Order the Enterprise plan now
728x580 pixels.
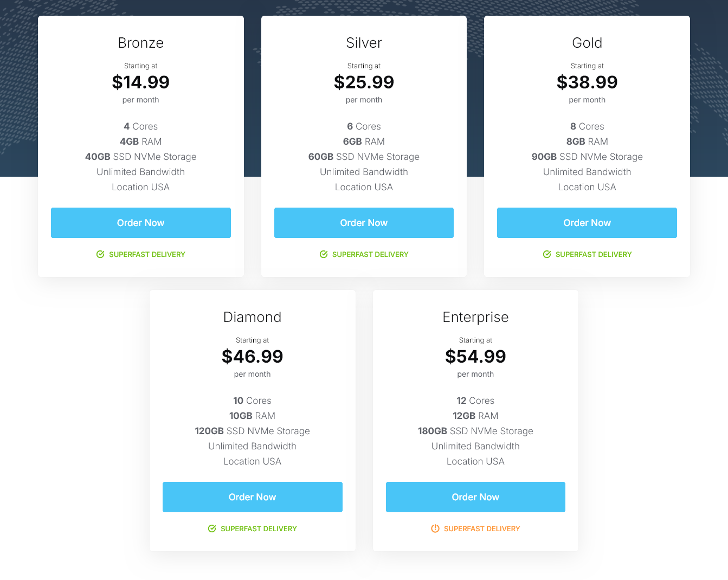pos(475,497)
